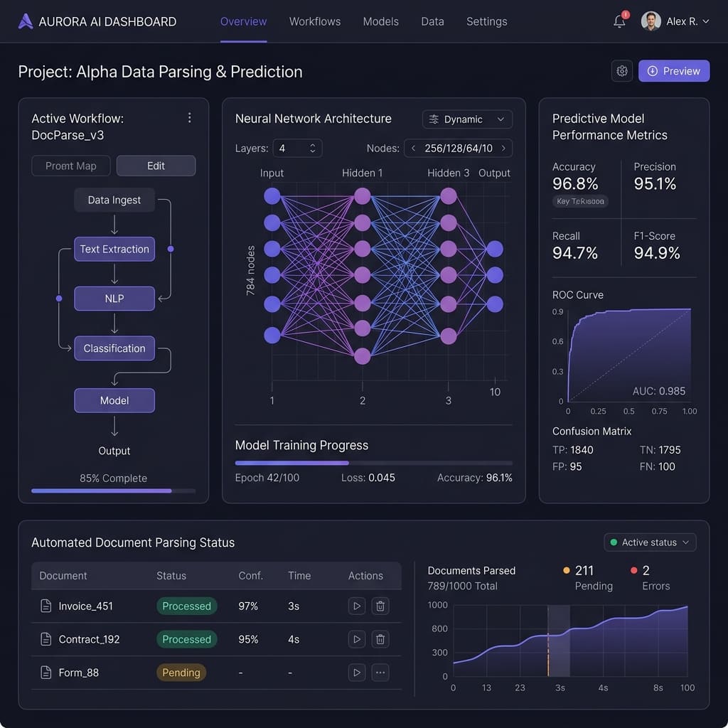Screen dimensions: 728x728
Task: Click the Invoice_451 document name
Action: pyautogui.click(x=86, y=606)
